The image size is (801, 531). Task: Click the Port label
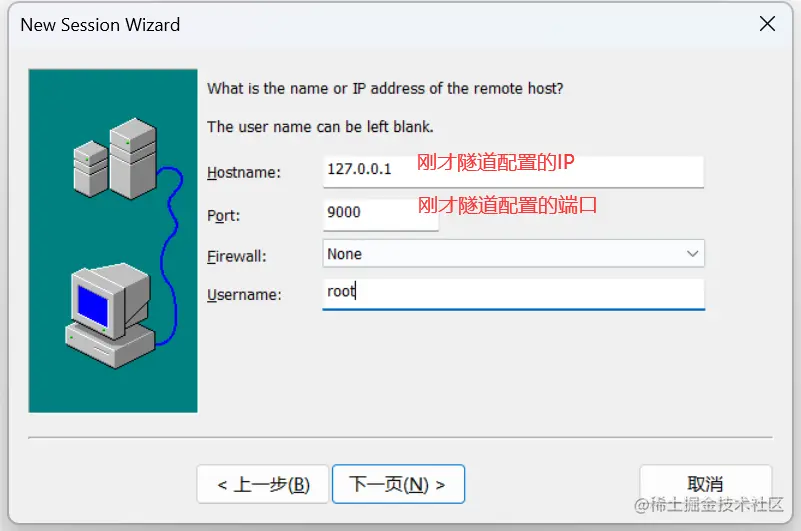coord(223,216)
